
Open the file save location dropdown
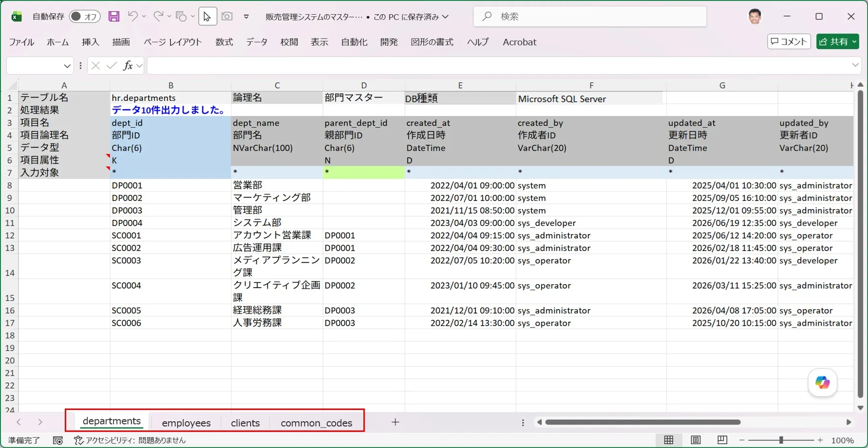(445, 17)
